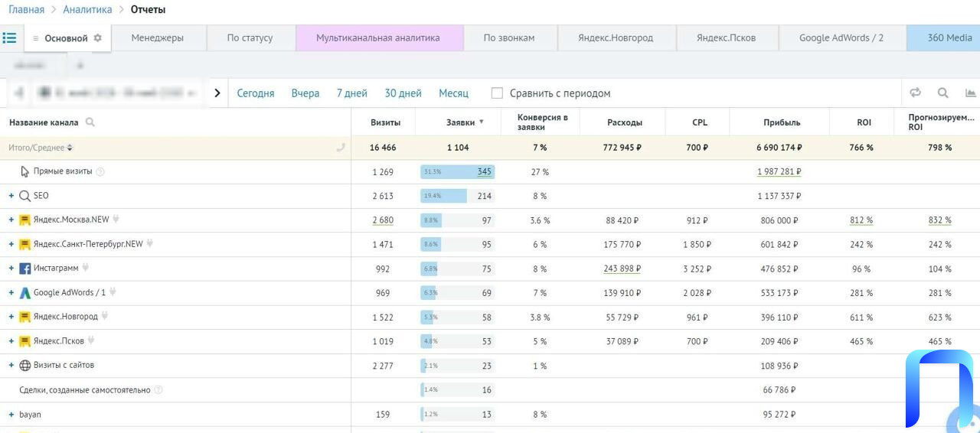Open the Итого/Среднее sort toggle

click(70, 148)
